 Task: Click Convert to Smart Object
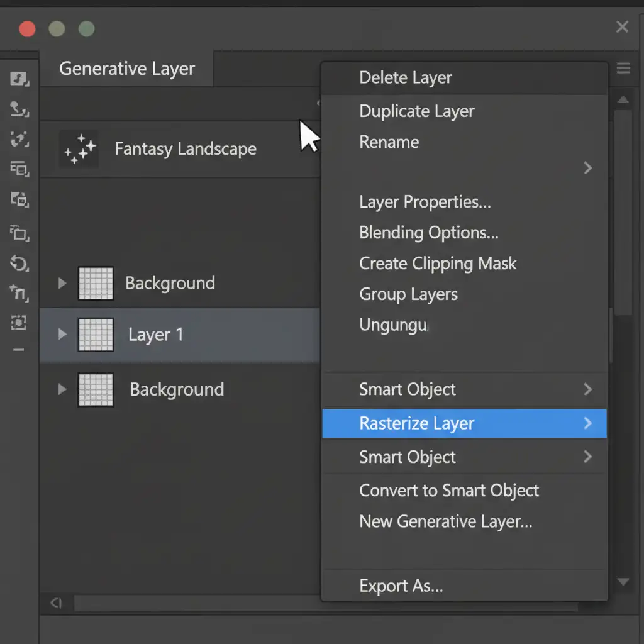coord(449,491)
